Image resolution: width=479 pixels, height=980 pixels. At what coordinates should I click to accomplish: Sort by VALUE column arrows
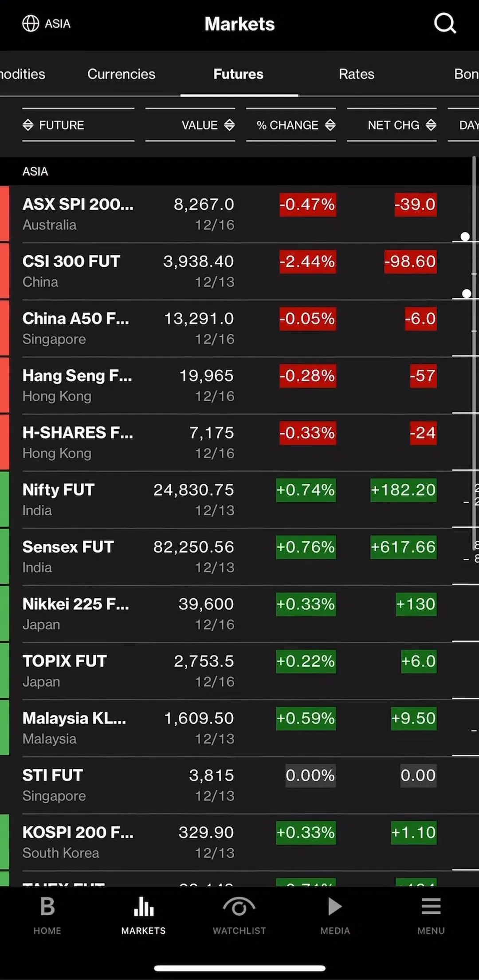[x=229, y=125]
